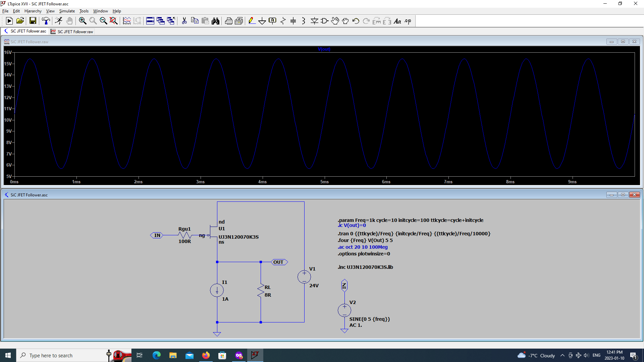Select the Move hand tool

(335, 21)
